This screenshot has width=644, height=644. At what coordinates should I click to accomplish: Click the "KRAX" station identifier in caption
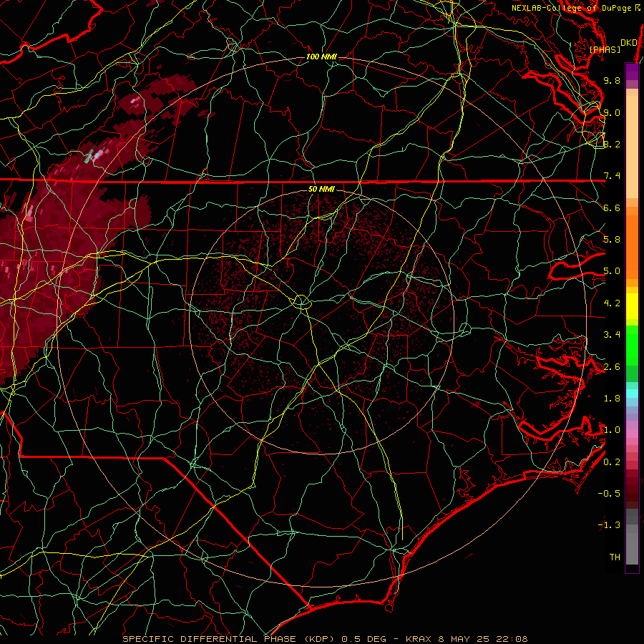pos(418,639)
